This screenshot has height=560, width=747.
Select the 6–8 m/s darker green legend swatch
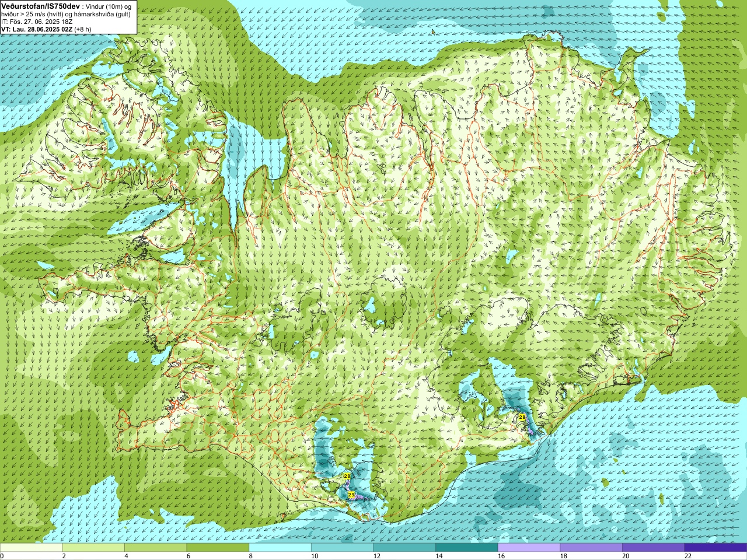[218, 548]
